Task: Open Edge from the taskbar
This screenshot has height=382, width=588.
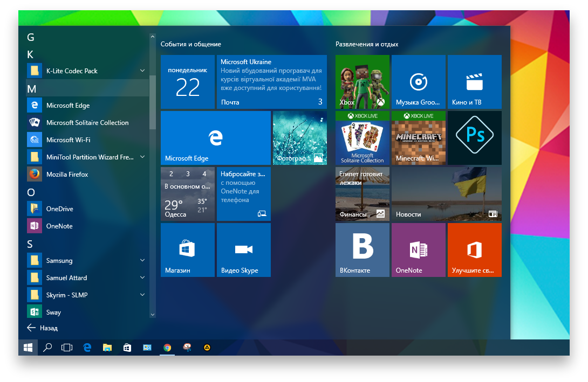Action: pos(87,348)
